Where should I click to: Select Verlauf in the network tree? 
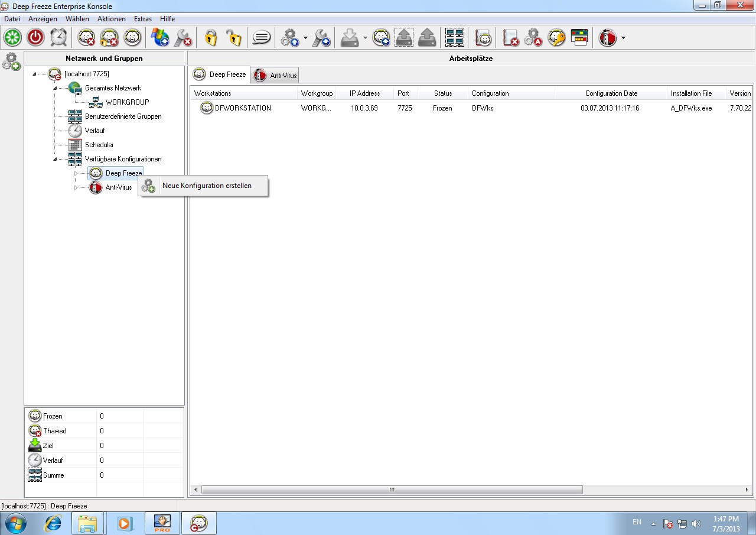tap(94, 131)
